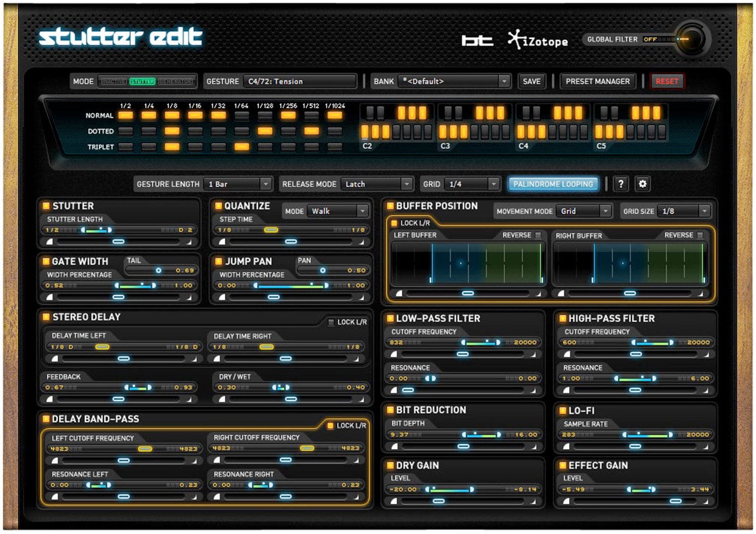This screenshot has width=756, height=534.
Task: Toggle the Dry Gain module power square
Action: tap(390, 465)
